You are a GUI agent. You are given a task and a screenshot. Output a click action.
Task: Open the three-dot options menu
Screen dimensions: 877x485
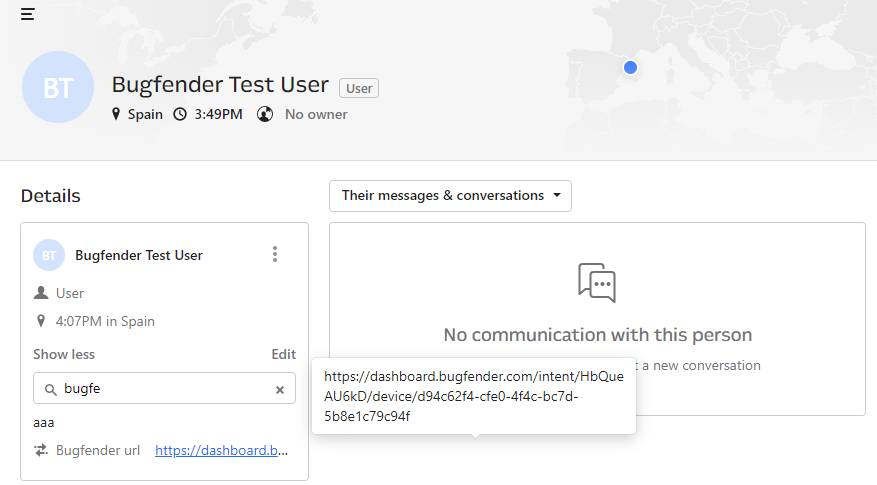(x=275, y=254)
